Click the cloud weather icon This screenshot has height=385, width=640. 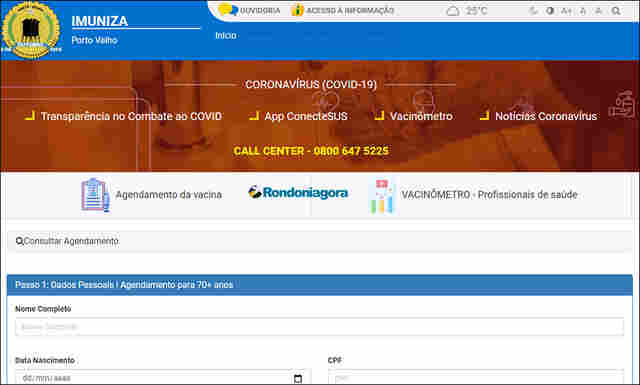tap(453, 11)
